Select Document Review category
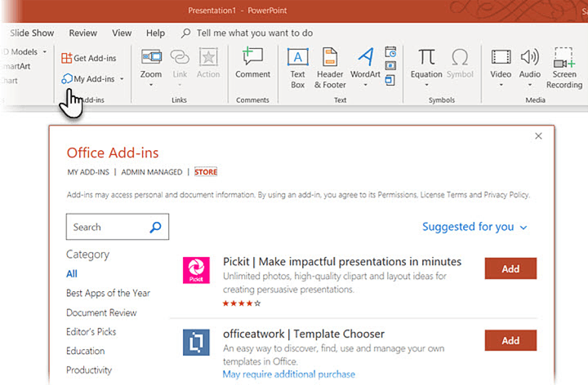 (x=101, y=312)
